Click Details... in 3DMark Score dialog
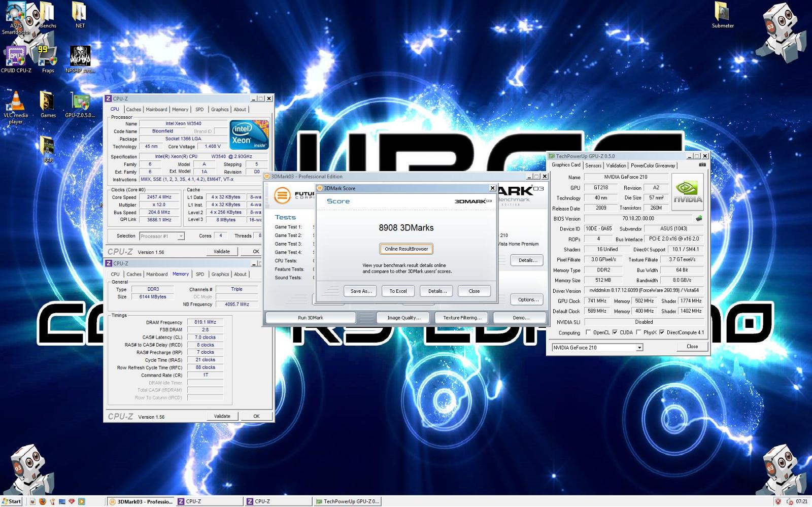The width and height of the screenshot is (812, 507). [x=437, y=291]
